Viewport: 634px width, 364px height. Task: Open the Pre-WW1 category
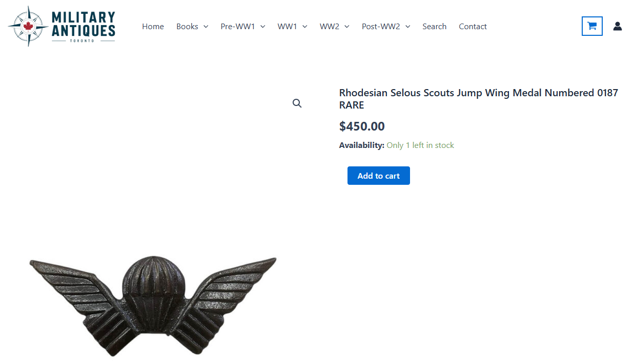(x=237, y=27)
